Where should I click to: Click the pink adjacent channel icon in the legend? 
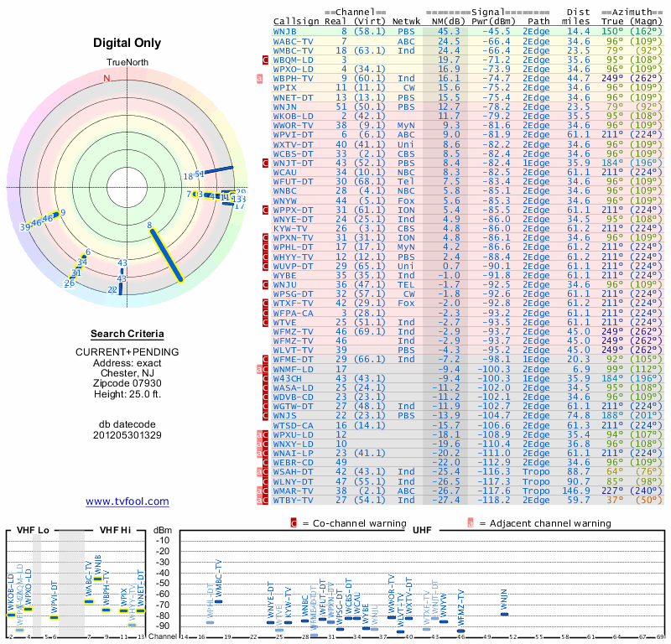coord(471,522)
